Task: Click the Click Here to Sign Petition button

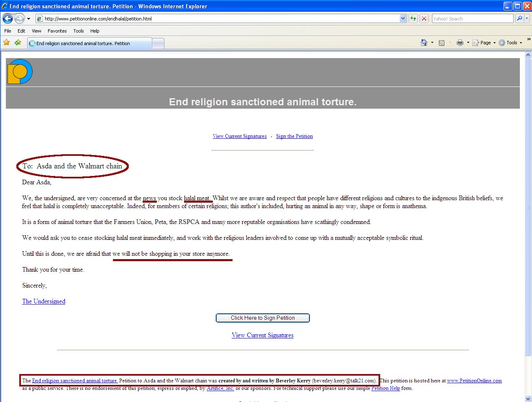Action: (x=263, y=318)
